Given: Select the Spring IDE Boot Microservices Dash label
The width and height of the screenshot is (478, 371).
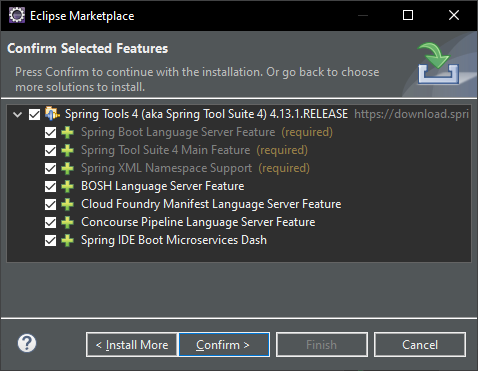Looking at the screenshot, I should coord(174,240).
